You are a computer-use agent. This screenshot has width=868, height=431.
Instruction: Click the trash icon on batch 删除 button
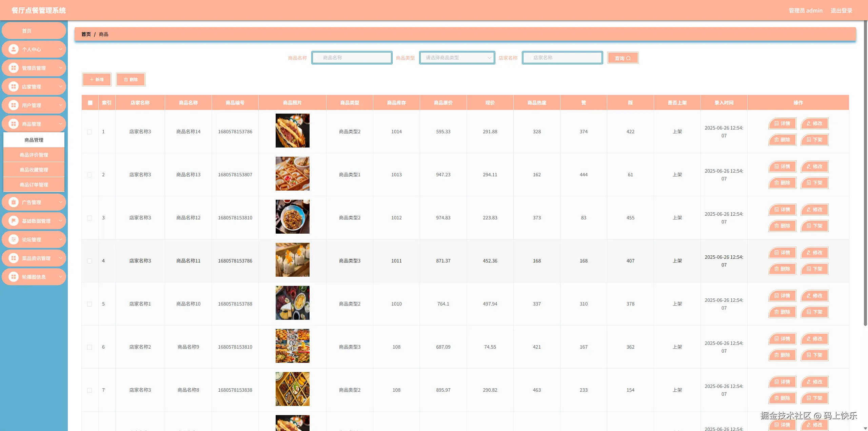[x=126, y=80]
